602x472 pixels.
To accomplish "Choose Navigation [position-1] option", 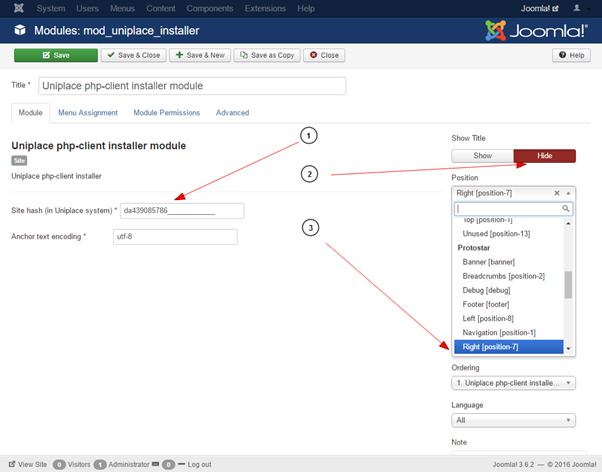I will coord(508,333).
